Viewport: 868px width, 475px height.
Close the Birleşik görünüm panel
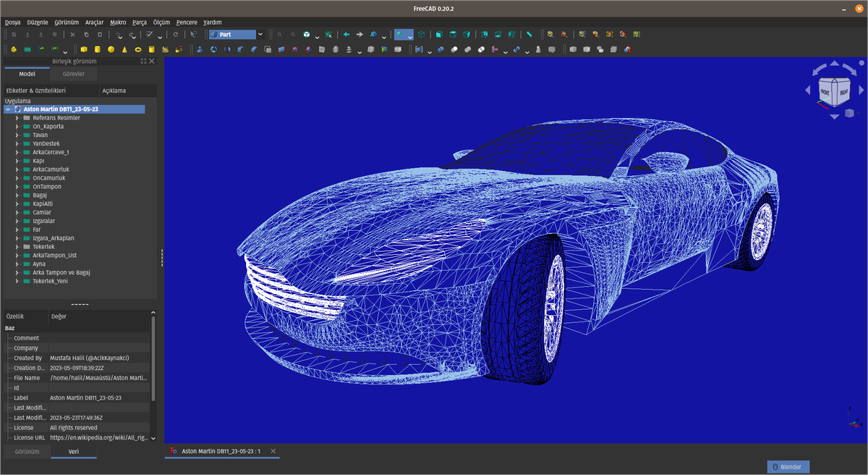[x=152, y=62]
